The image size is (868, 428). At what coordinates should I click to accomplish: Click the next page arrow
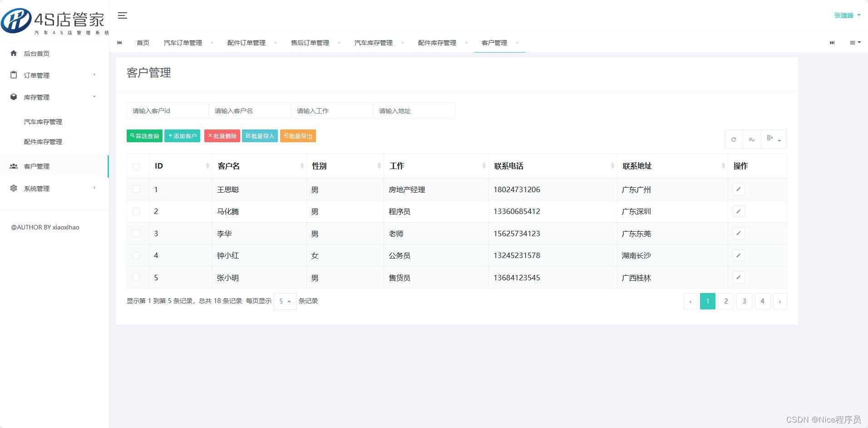pos(780,301)
